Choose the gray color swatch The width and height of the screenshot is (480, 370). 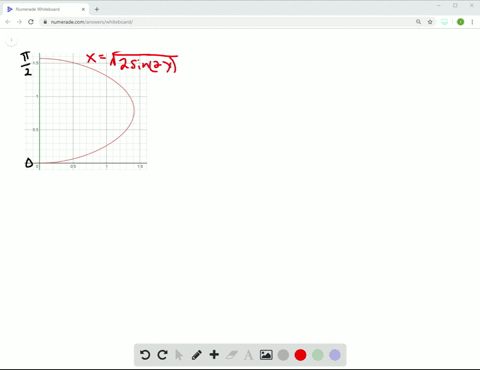point(283,355)
